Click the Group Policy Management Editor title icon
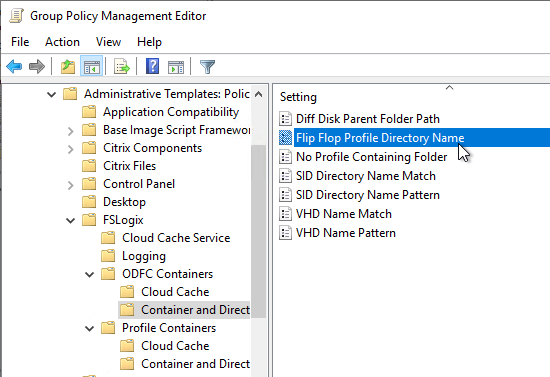The width and height of the screenshot is (550, 377). coord(16,16)
